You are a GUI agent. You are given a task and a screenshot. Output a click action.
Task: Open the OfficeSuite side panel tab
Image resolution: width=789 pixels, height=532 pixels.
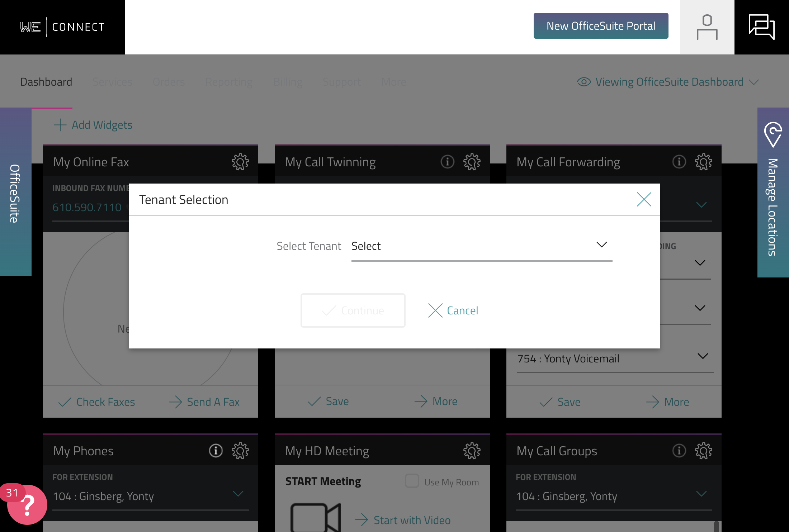[15, 192]
